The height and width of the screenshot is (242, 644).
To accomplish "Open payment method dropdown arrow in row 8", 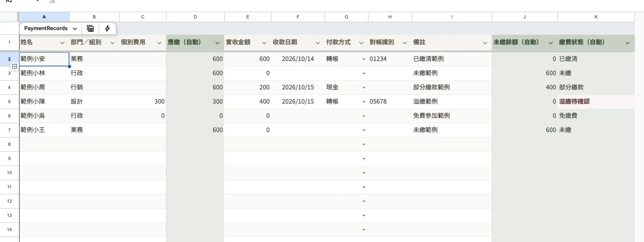I will (363, 145).
